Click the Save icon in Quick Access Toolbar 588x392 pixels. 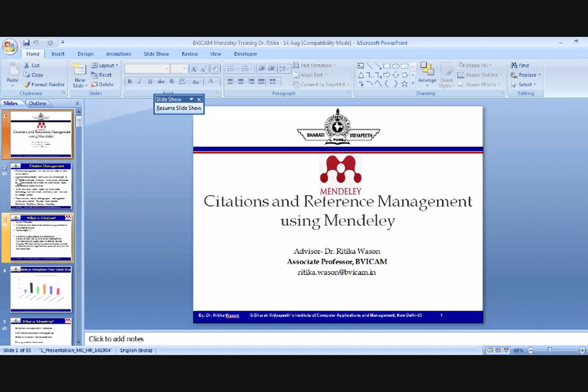[26, 43]
